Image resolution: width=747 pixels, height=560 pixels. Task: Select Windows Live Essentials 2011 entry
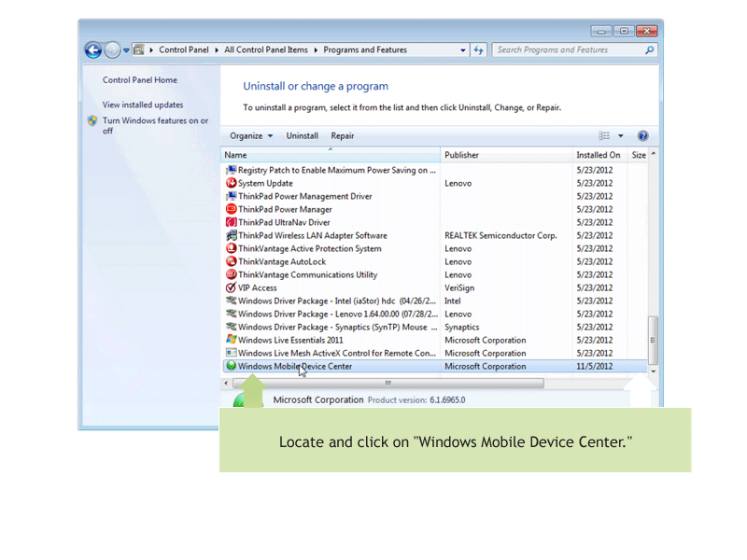point(290,340)
